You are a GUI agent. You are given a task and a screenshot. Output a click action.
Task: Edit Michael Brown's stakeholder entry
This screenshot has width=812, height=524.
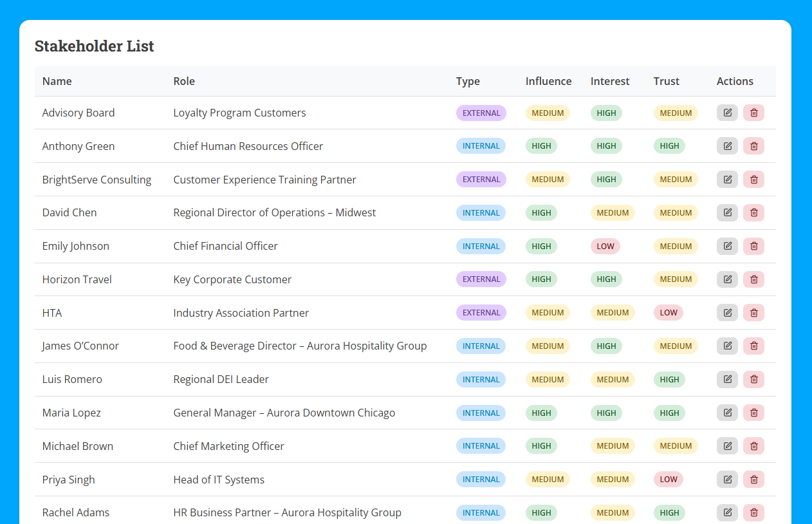[727, 446]
